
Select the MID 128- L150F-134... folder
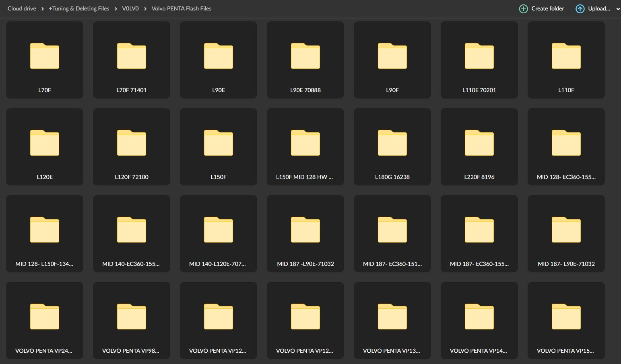pyautogui.click(x=45, y=234)
